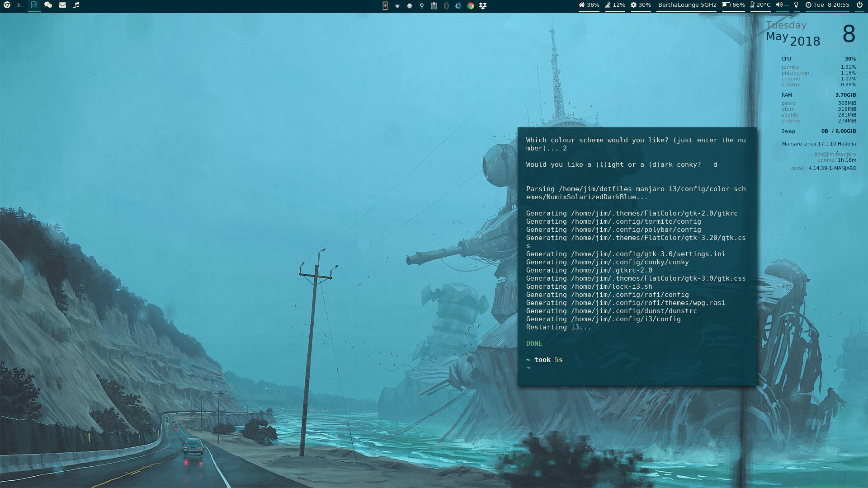Click conky 'Swap' usage row
The height and width of the screenshot is (488, 868).
[819, 131]
